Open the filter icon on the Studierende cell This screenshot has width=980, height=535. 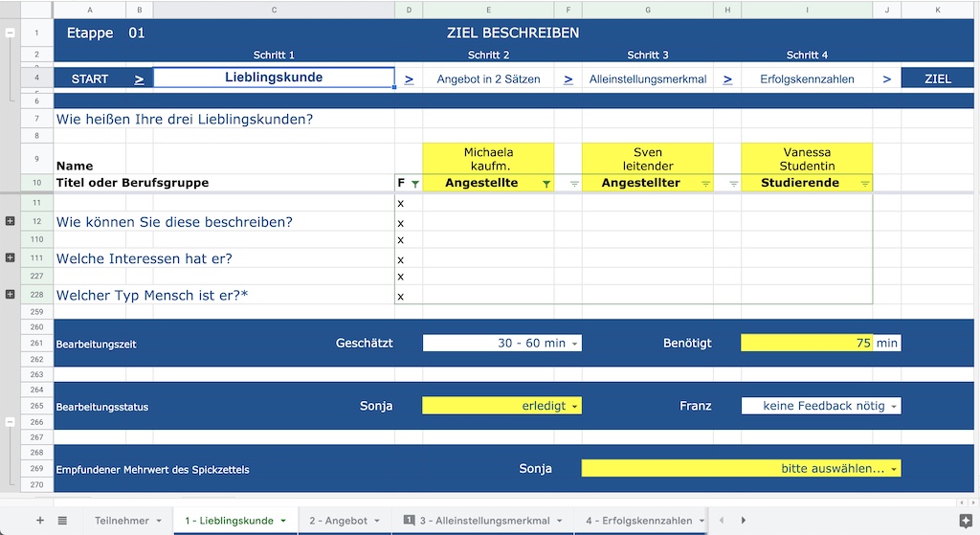click(865, 184)
